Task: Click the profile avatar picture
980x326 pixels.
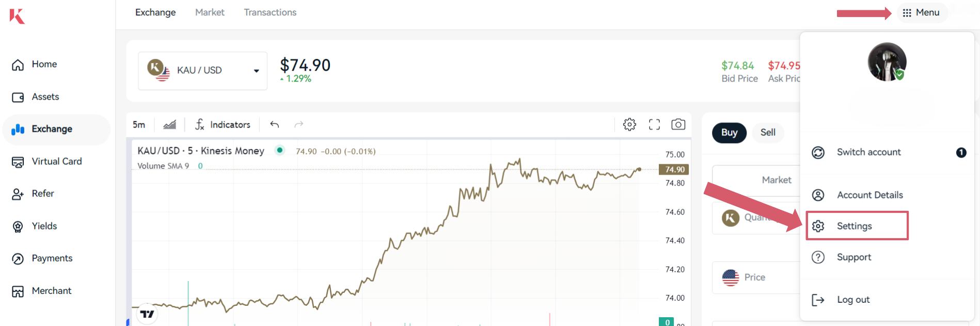Action: (x=887, y=62)
